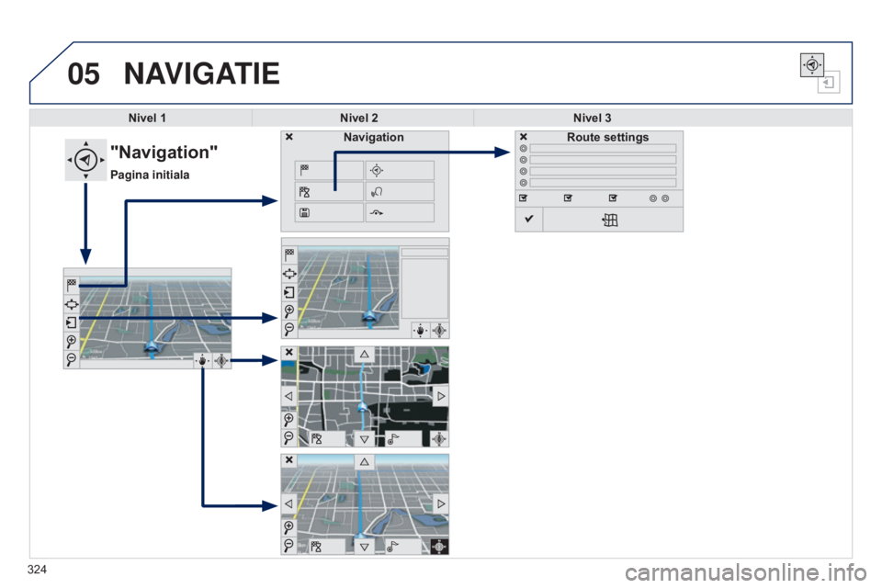Toggle the right checkbox in Route settings

(613, 198)
